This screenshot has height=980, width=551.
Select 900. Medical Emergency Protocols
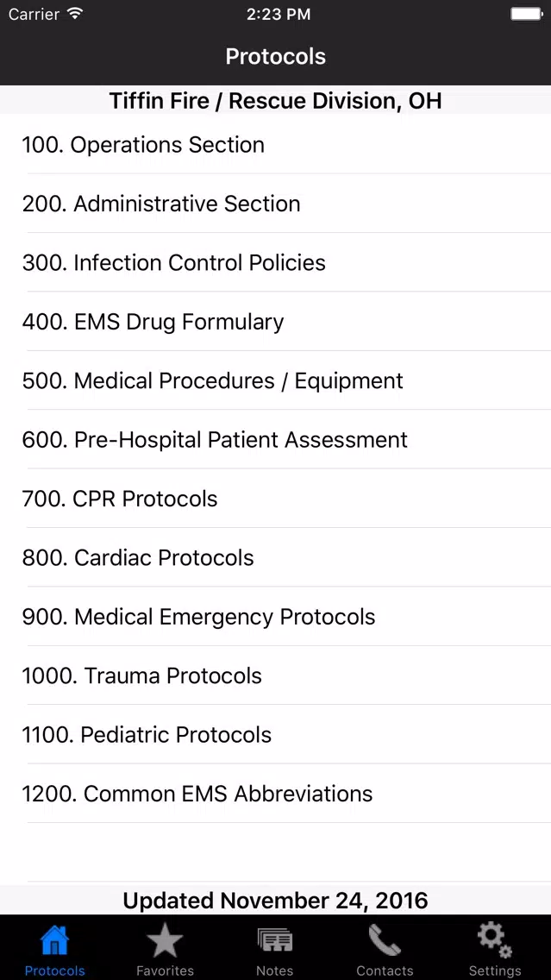pos(276,616)
